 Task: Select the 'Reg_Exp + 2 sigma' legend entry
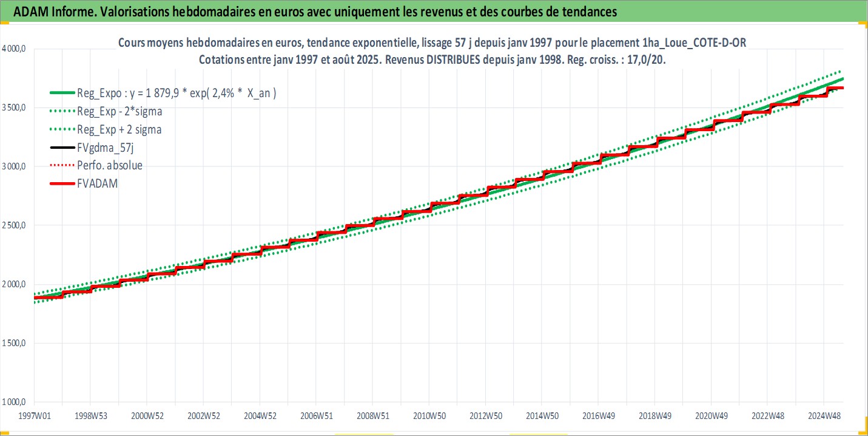[106, 129]
